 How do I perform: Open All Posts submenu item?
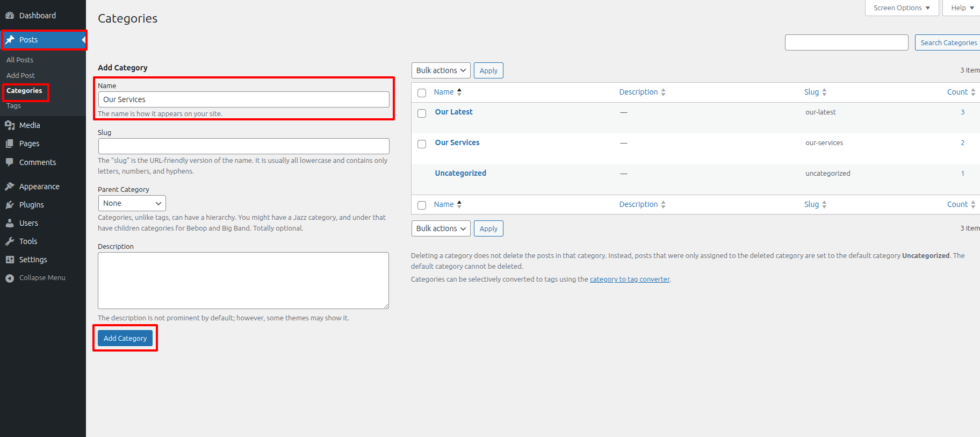pyautogui.click(x=20, y=60)
